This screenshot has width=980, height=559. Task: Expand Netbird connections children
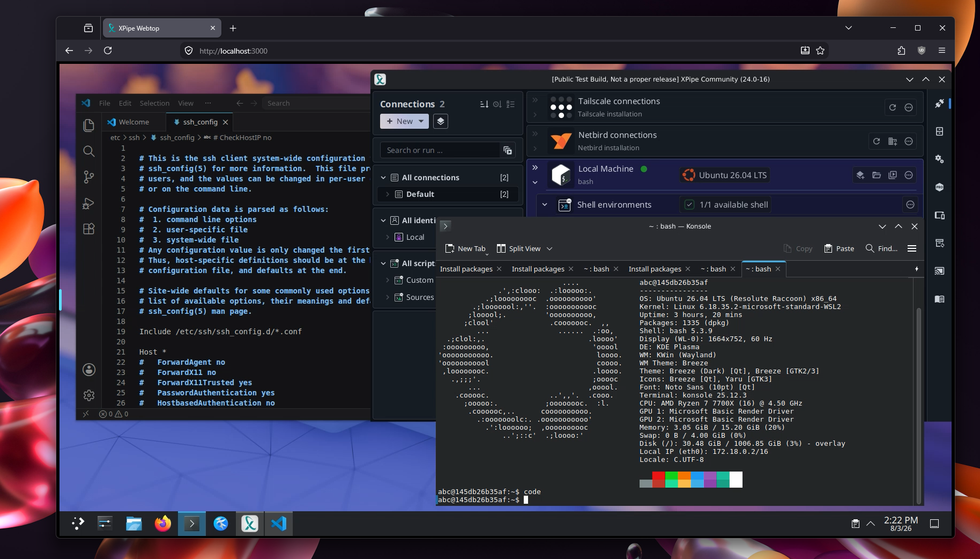pos(535,148)
